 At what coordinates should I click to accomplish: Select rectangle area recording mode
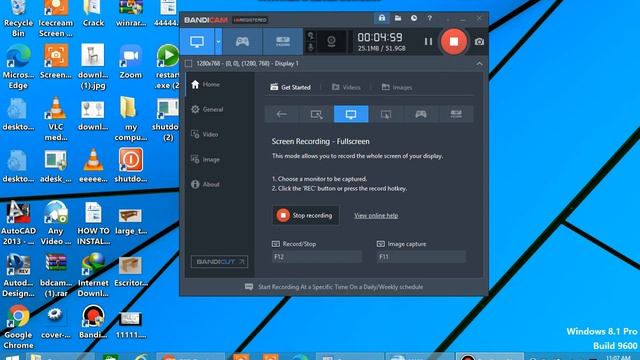(316, 114)
